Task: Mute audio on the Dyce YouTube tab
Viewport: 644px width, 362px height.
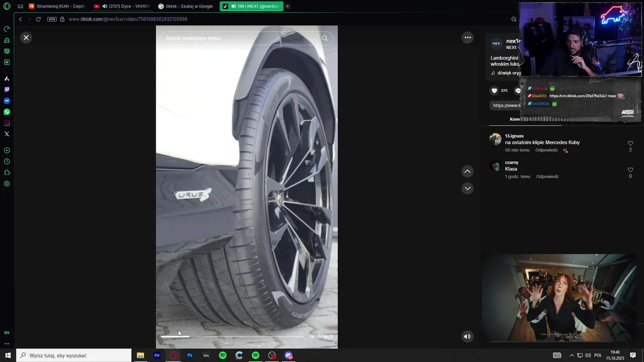Action: (x=105, y=7)
